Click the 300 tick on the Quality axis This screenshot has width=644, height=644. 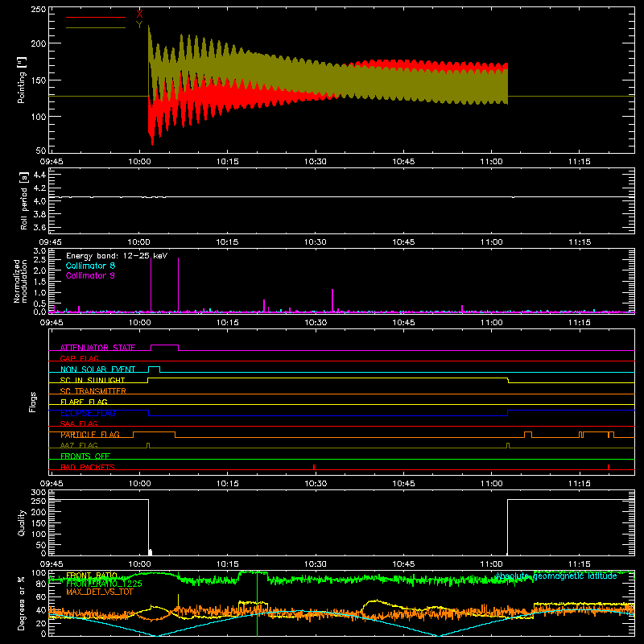coord(39,493)
